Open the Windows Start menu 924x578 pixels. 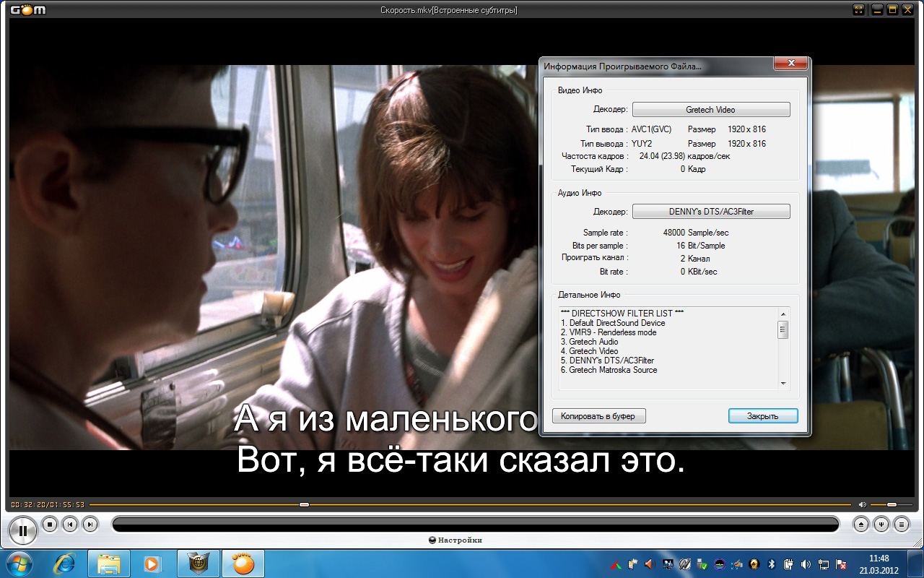(17, 563)
